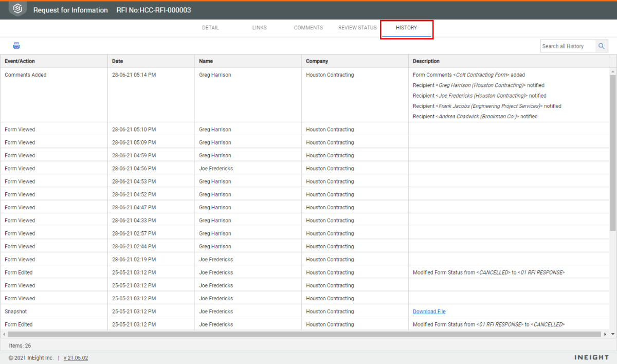Click the Download File link

click(x=429, y=312)
